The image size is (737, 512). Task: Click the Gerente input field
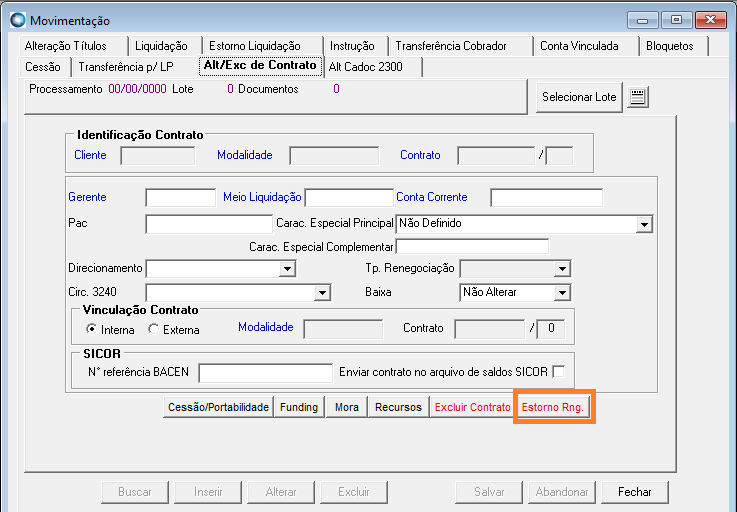180,198
